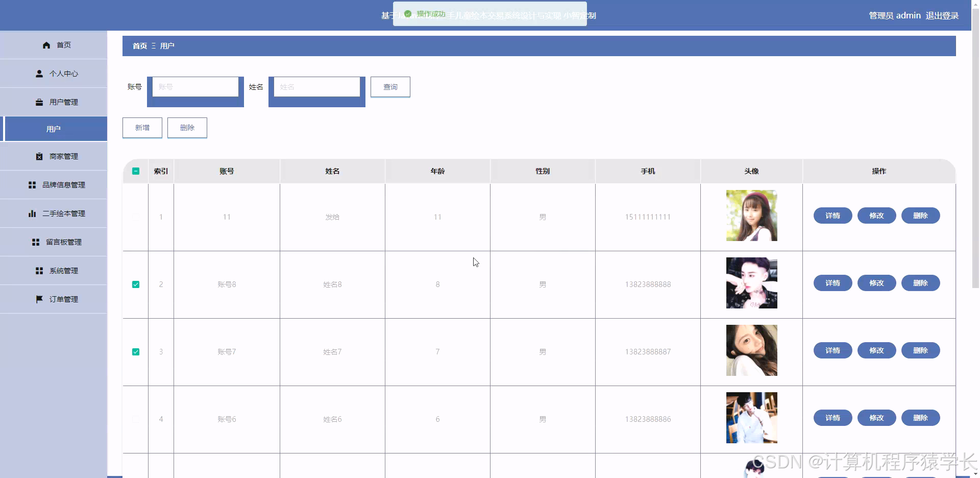Click the grid icon beside 留言板管理
Viewport: 980px width, 478px height.
tap(36, 242)
